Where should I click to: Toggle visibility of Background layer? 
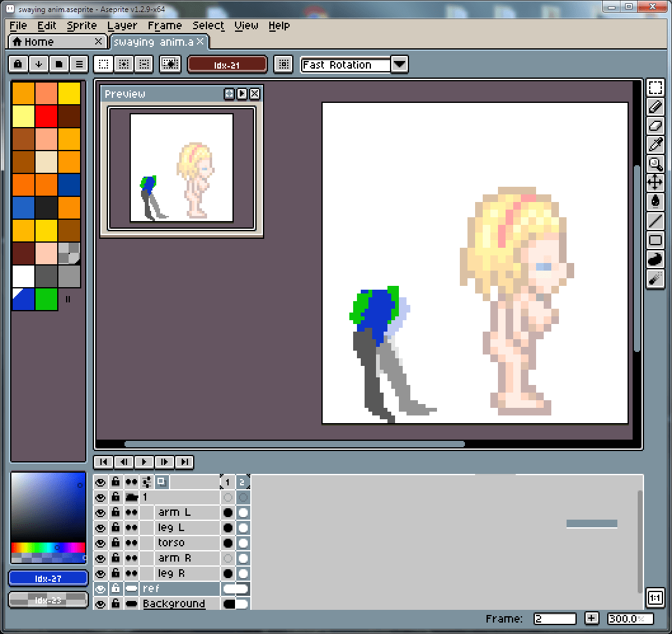click(x=100, y=604)
